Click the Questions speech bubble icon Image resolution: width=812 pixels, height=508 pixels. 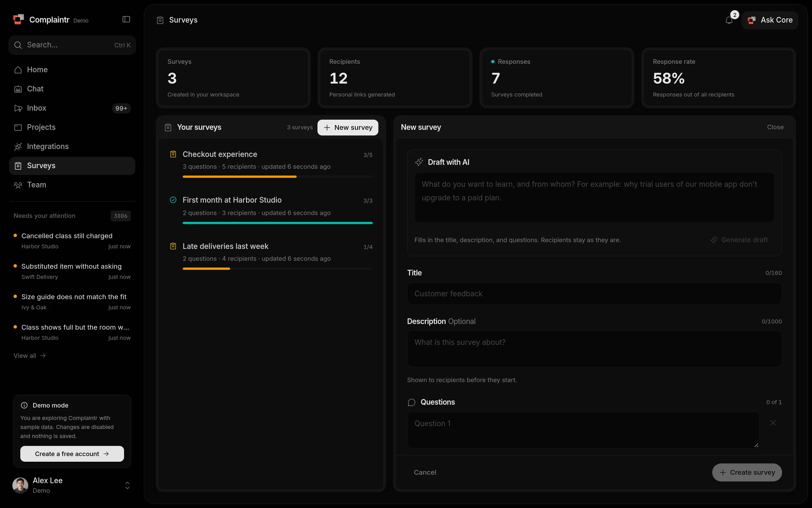(411, 402)
